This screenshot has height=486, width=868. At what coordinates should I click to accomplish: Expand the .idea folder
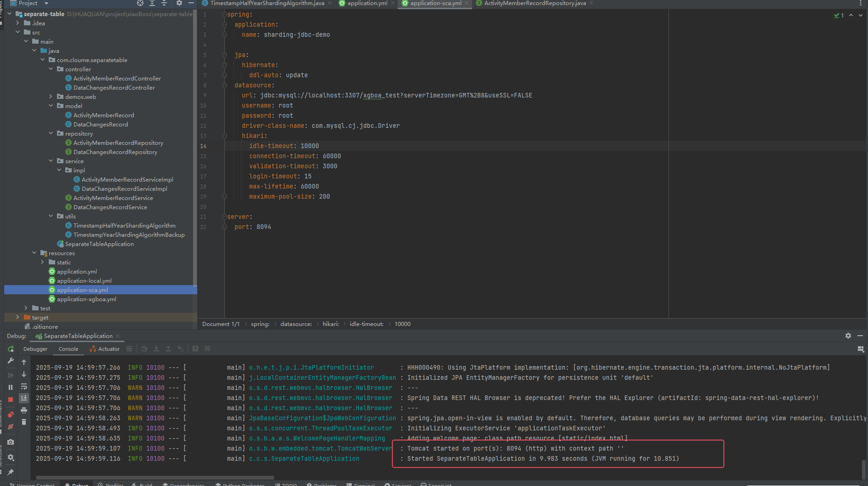[x=18, y=23]
